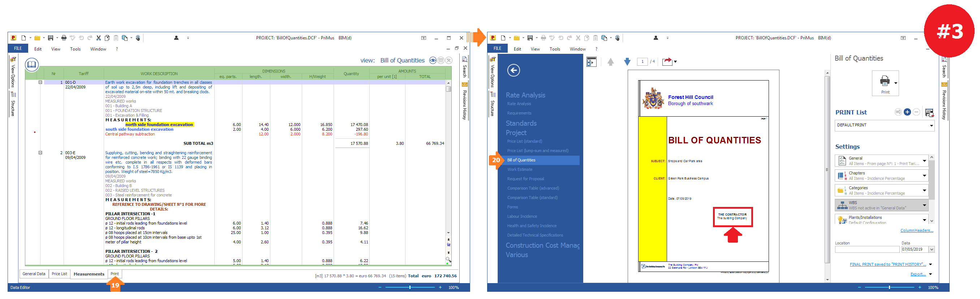Click the page number input box
Image resolution: width=980 pixels, height=299 pixels.
click(x=642, y=62)
